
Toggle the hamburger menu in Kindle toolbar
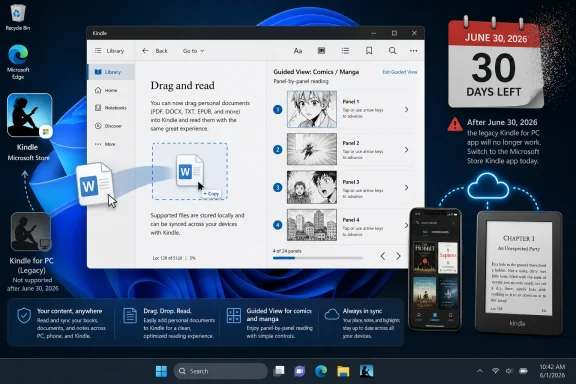click(98, 51)
